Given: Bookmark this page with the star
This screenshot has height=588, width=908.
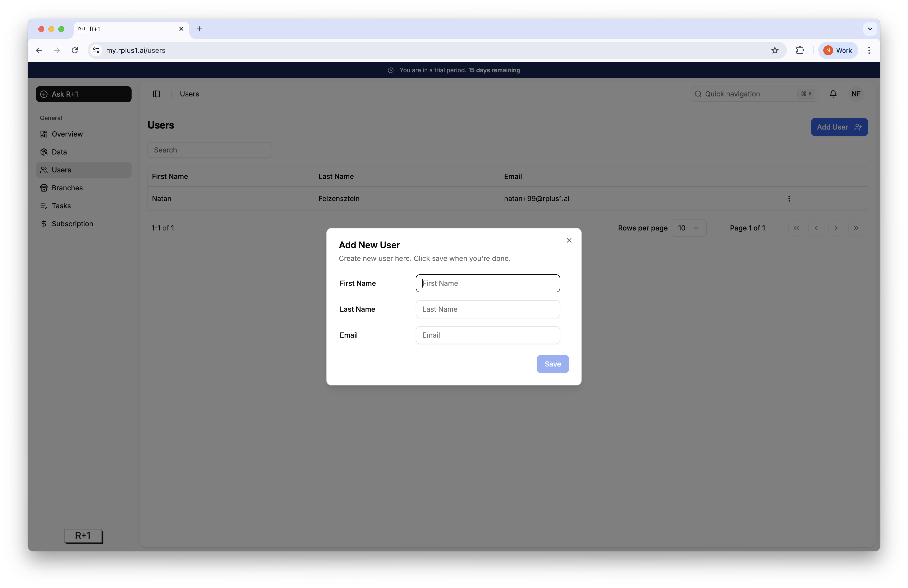Looking at the screenshot, I should [x=774, y=50].
